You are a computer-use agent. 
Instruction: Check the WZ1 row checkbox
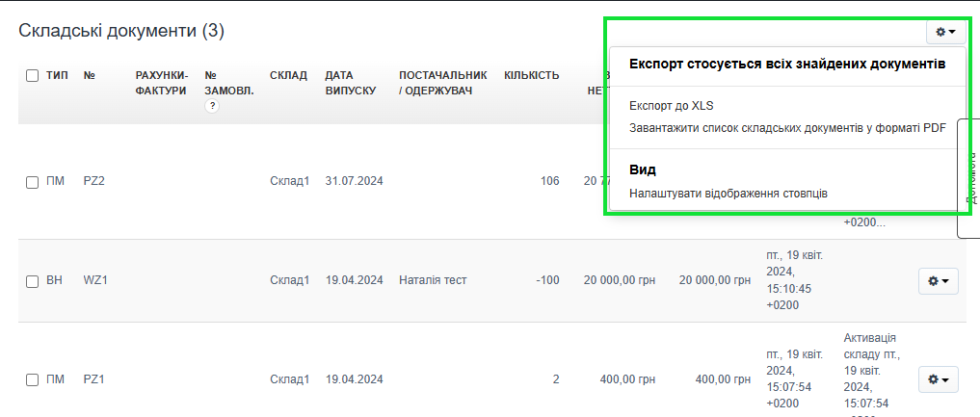(x=32, y=281)
